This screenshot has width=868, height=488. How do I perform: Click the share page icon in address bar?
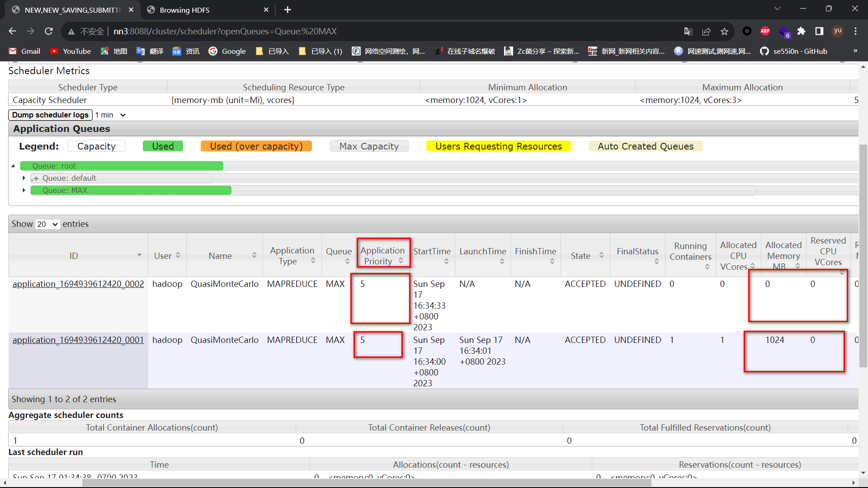coord(706,31)
